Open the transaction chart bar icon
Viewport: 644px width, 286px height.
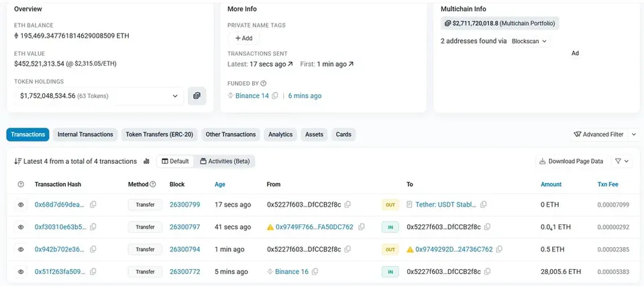point(147,162)
